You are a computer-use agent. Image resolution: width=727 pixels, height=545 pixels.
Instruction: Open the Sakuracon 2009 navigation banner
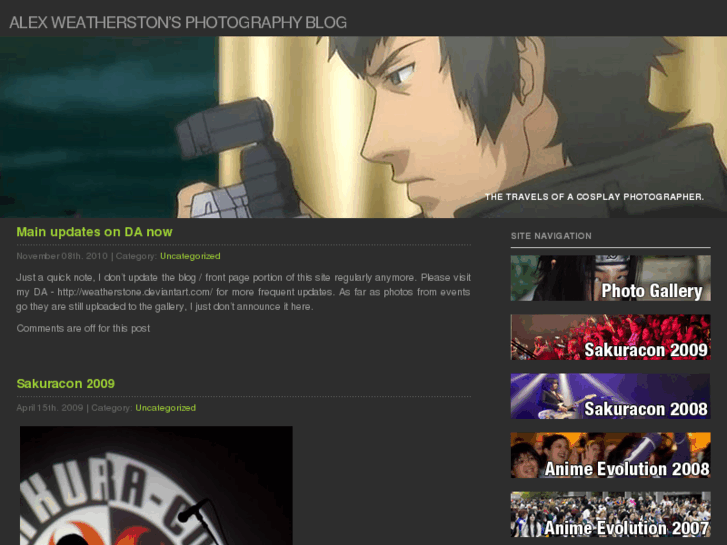point(610,337)
